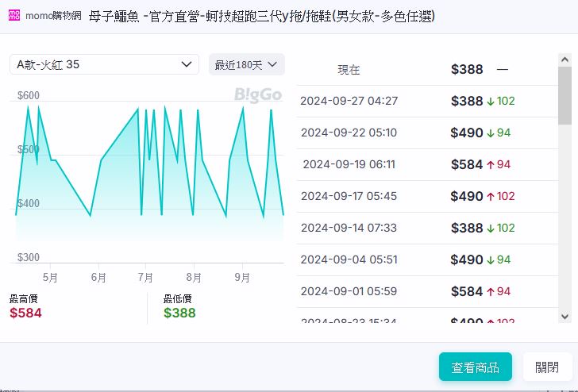
Task: Click the highest price $584 value
Action: tap(25, 313)
